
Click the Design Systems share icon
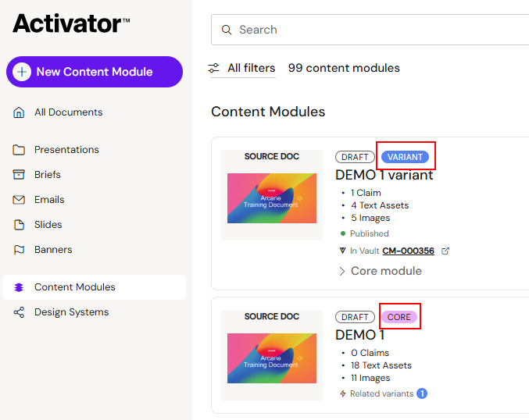click(19, 312)
